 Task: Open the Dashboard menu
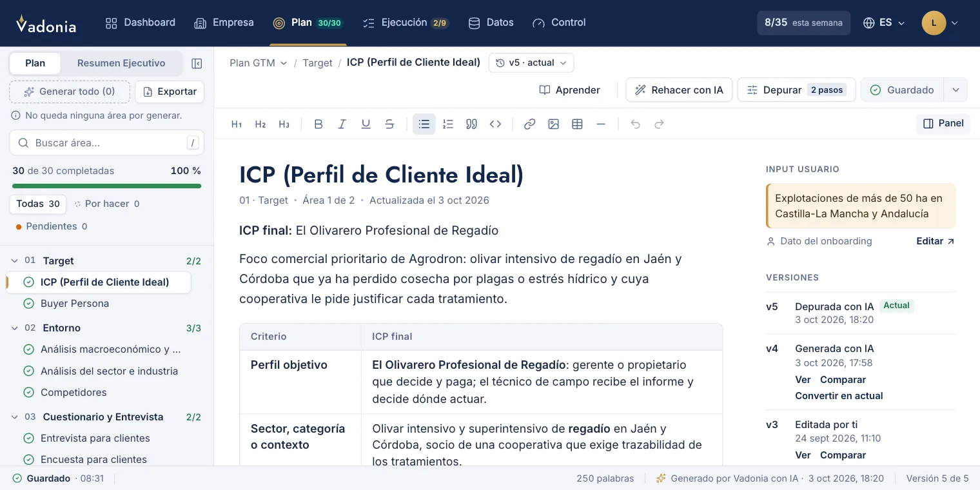[x=141, y=23]
